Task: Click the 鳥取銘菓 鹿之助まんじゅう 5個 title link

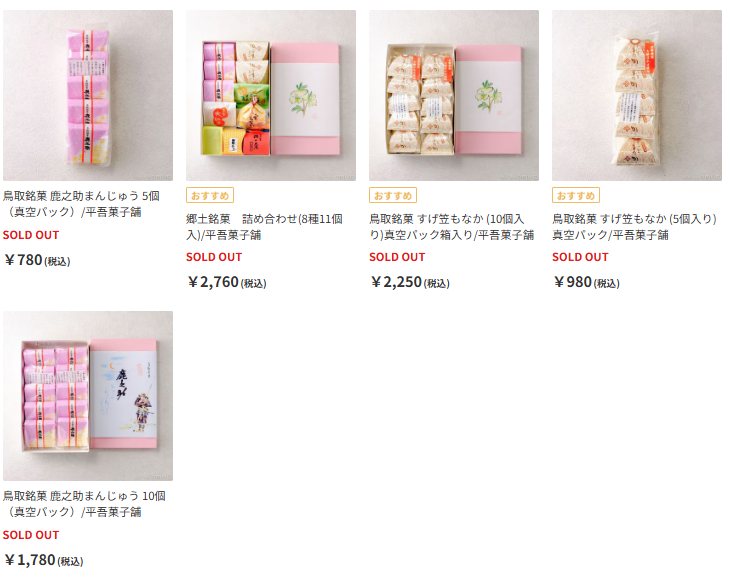Action: (81, 204)
